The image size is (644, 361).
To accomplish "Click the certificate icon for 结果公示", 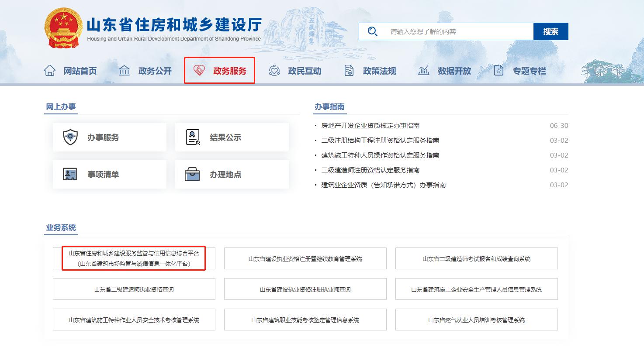I will coord(193,137).
